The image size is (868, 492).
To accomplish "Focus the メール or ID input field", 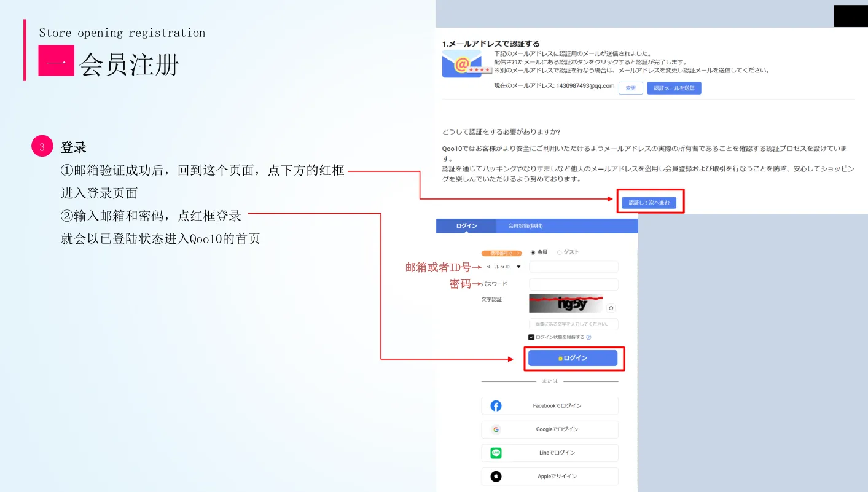I will tap(574, 267).
